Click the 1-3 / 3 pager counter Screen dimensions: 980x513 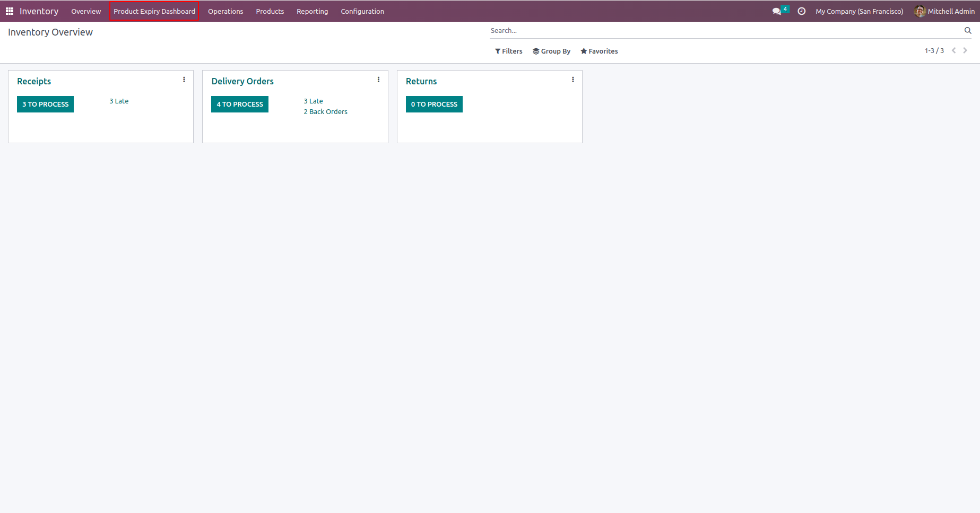tap(934, 51)
